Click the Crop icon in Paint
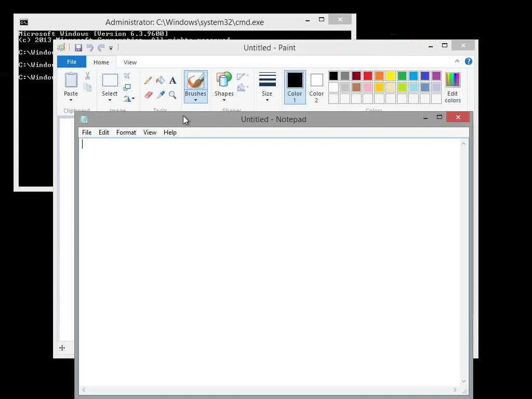 click(x=127, y=76)
